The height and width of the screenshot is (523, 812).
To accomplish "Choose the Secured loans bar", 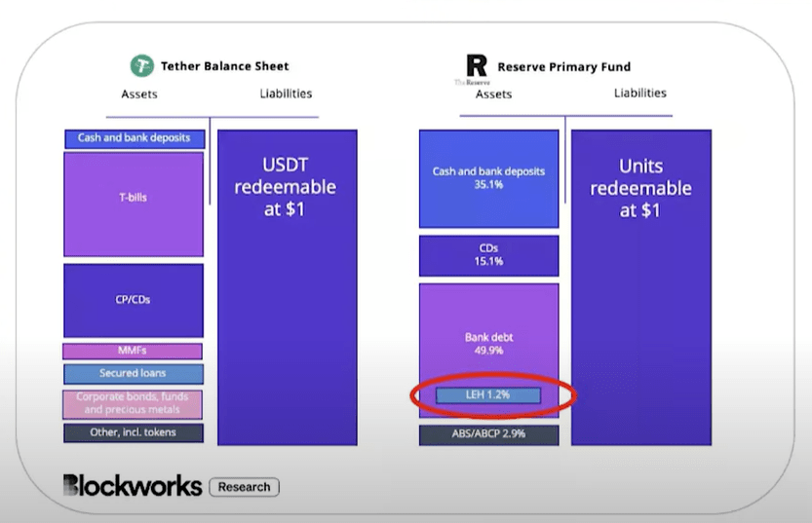I will (134, 374).
